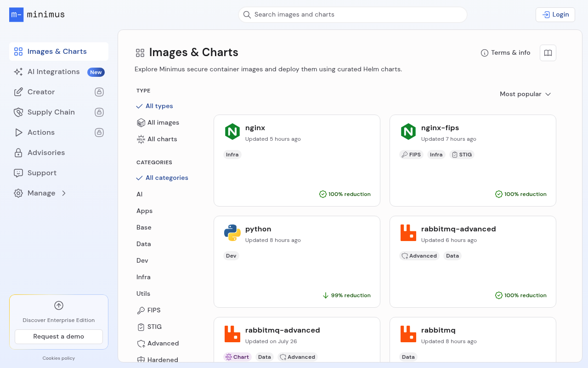Choose the Data category filter
Screen dimensions: 588x368
144,244
